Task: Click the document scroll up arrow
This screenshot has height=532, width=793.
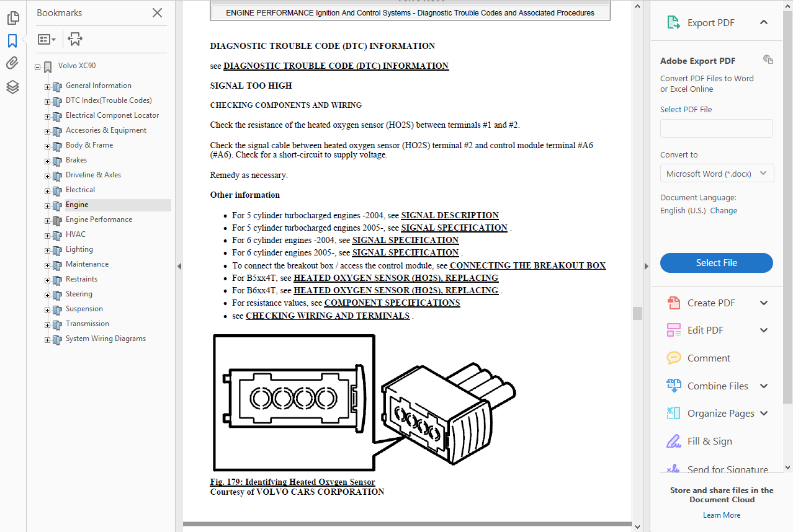Action: click(637, 6)
